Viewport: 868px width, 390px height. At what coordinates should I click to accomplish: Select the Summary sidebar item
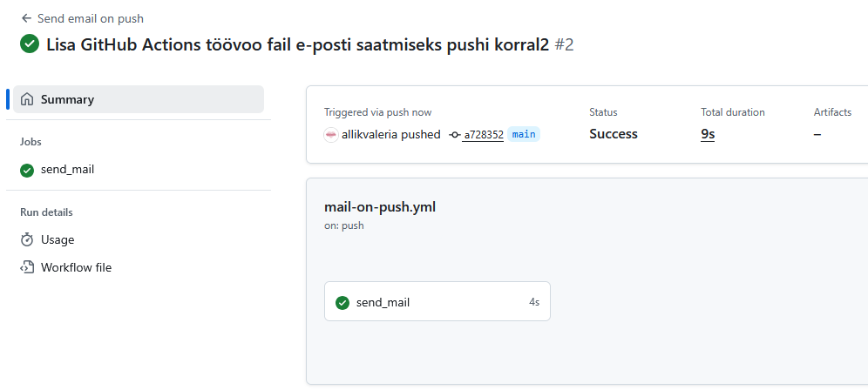[67, 99]
